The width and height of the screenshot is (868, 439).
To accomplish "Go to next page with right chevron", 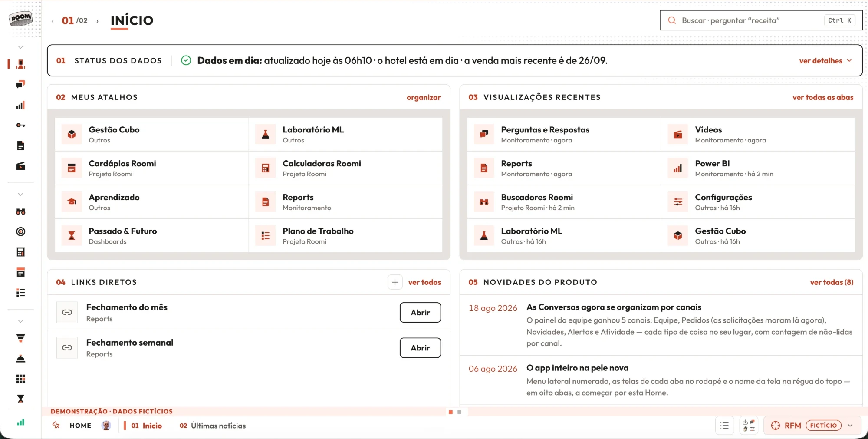I will tap(97, 21).
